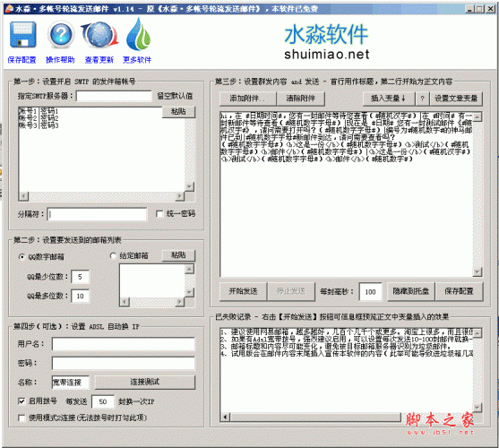
Task: Close the 水淼 window
Action: point(491,9)
